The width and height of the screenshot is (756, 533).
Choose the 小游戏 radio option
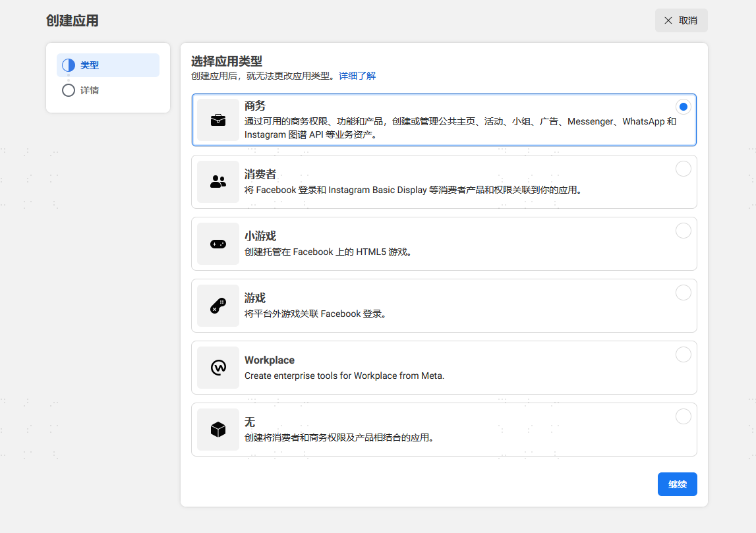[x=683, y=231]
